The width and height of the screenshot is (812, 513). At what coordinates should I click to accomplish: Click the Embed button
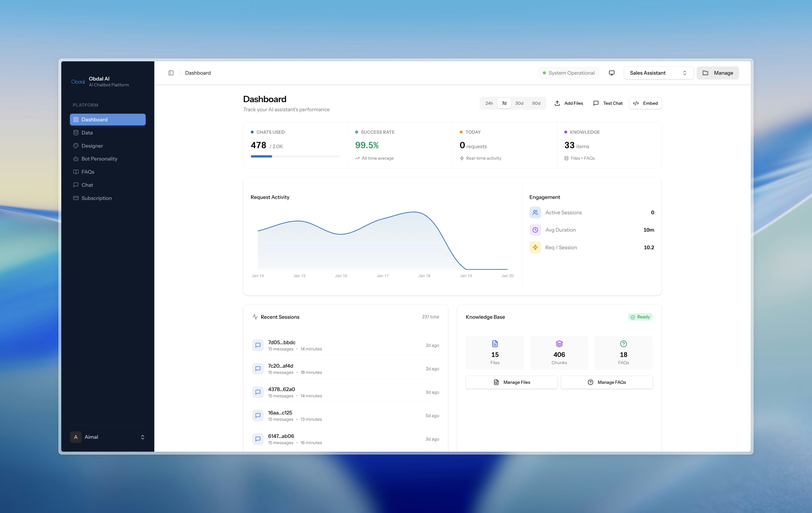pos(645,103)
